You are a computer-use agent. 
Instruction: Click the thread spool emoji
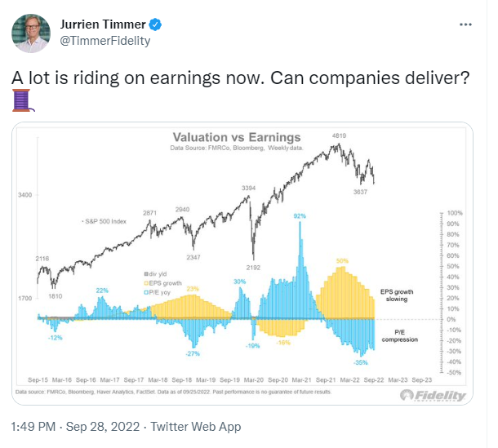tap(23, 100)
